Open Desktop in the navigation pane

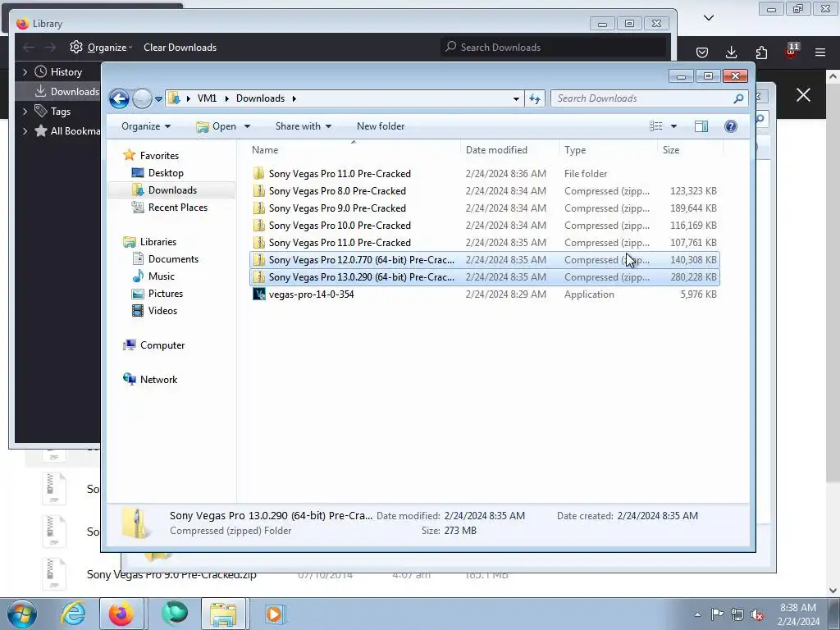(x=166, y=173)
